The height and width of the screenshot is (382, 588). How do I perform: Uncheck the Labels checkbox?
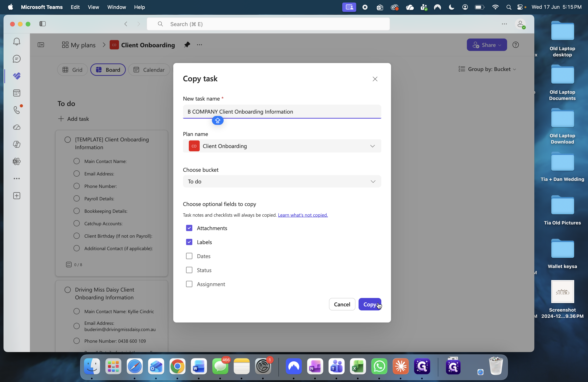(x=189, y=242)
